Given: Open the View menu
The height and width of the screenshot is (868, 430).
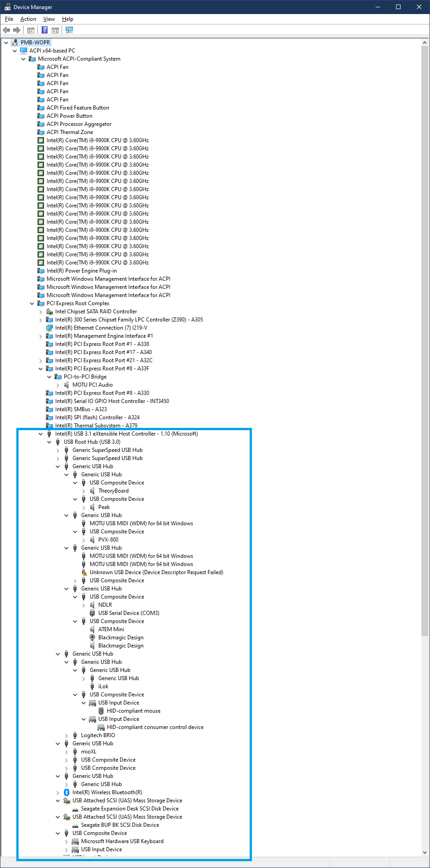Looking at the screenshot, I should 49,19.
